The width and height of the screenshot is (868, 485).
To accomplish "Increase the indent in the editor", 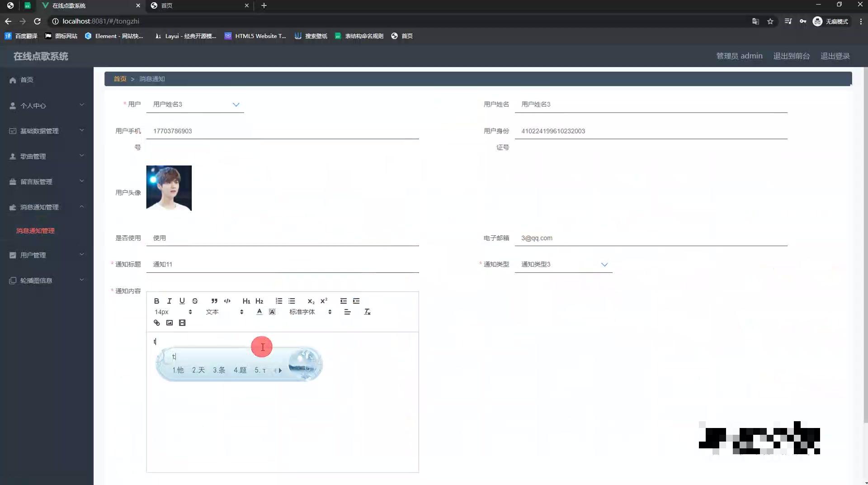I will (356, 301).
